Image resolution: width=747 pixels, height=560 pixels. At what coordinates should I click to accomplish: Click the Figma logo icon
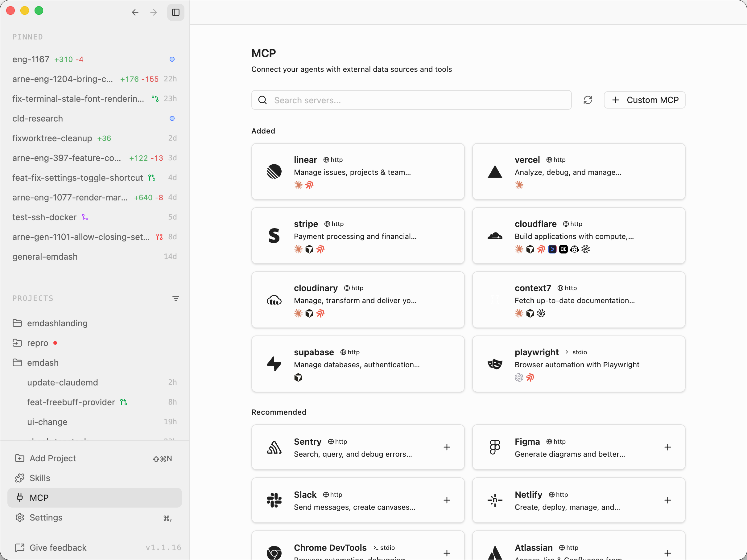[495, 447]
